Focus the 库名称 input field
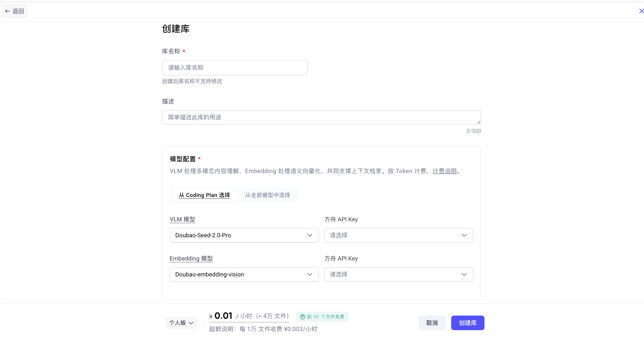 [x=235, y=68]
